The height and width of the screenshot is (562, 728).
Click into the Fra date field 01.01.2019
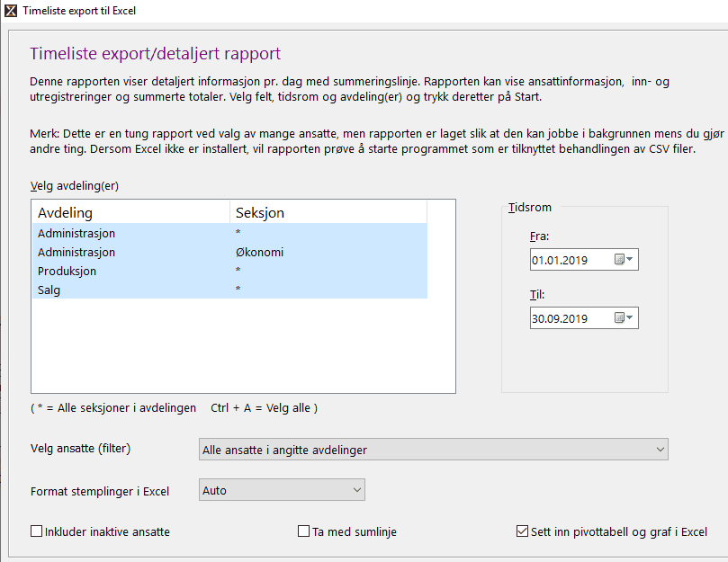tap(567, 261)
